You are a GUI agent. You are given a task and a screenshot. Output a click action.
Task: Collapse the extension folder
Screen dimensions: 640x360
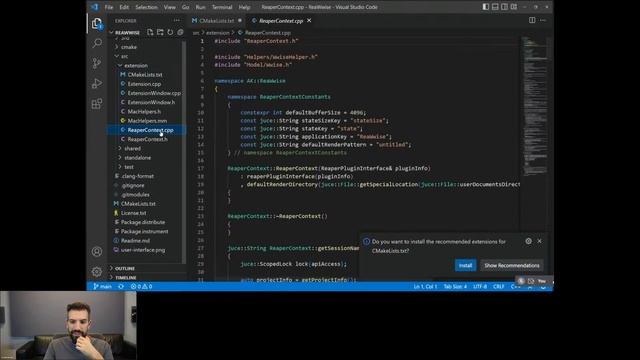(136, 65)
